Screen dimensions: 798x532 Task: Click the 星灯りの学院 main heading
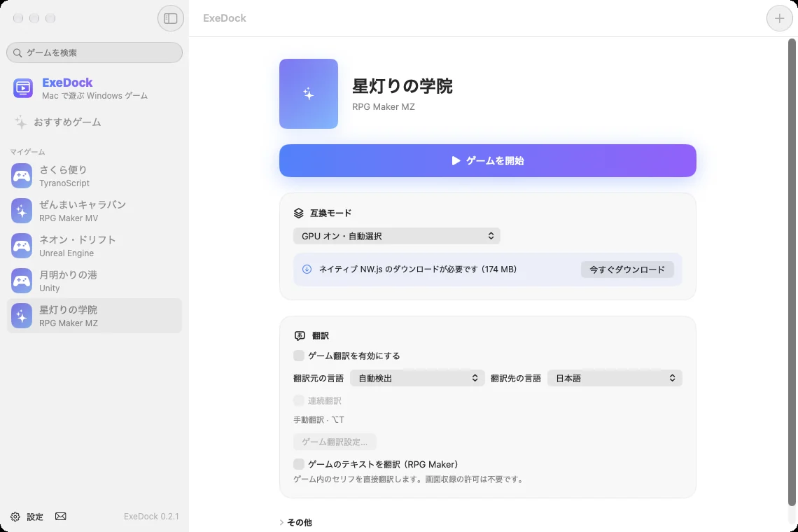point(402,86)
